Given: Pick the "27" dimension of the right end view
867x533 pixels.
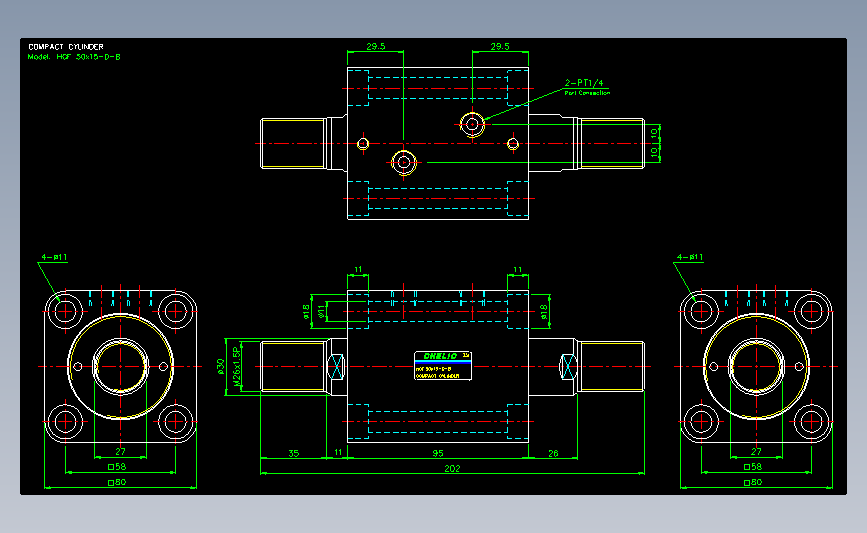Looking at the screenshot, I should pos(756,452).
